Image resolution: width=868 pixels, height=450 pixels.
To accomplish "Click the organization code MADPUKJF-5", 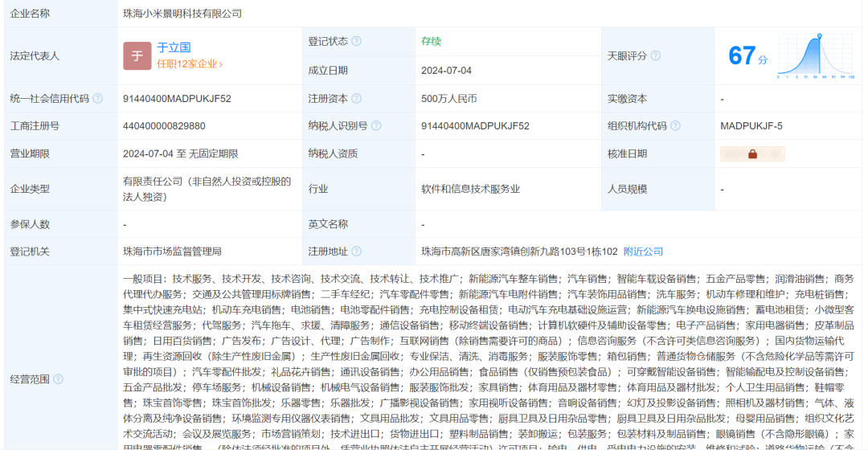I will (x=751, y=126).
